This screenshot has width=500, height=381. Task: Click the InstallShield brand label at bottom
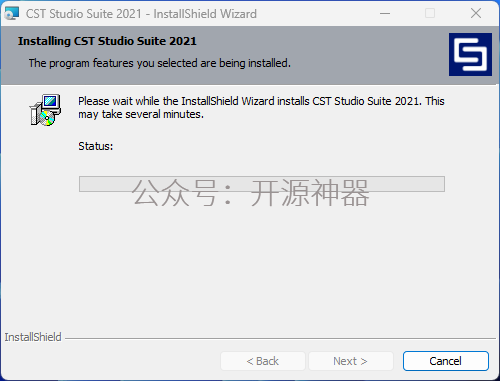(x=33, y=337)
